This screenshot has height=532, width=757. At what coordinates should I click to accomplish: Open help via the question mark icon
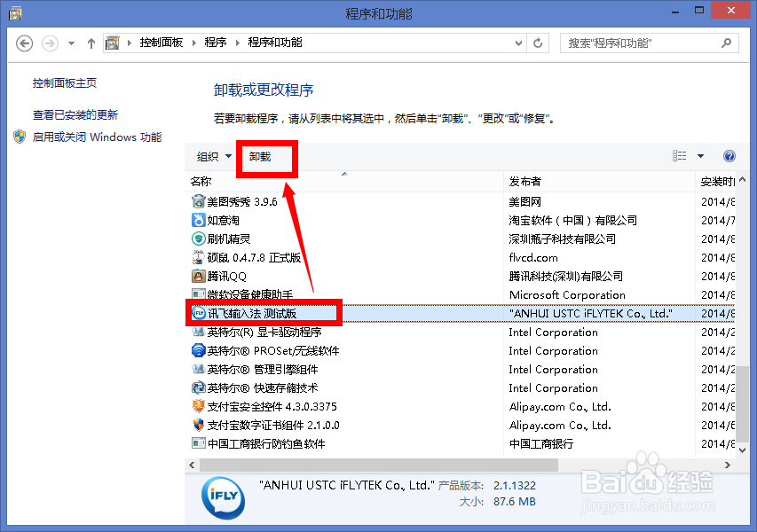729,156
